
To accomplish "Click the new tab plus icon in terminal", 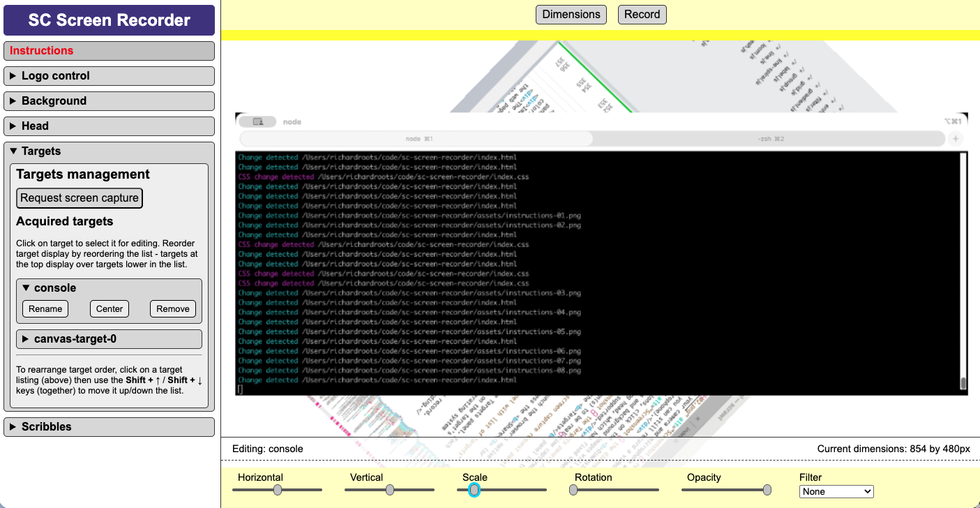I will (956, 138).
